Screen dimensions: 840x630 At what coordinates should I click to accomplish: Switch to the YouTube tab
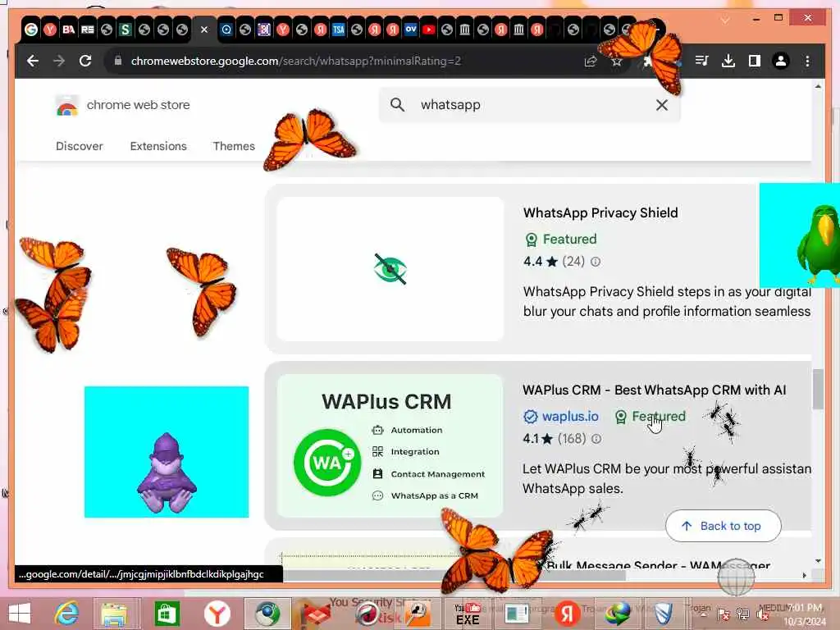coord(428,30)
